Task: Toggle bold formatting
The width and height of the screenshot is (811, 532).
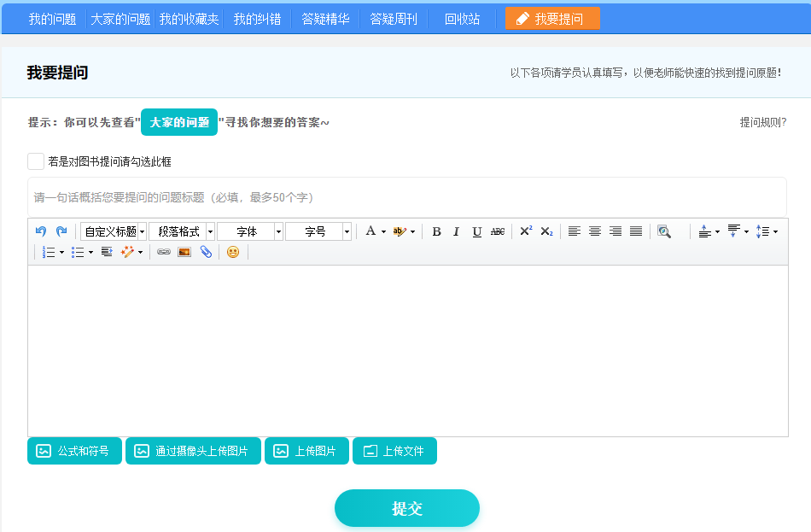Action: 436,230
